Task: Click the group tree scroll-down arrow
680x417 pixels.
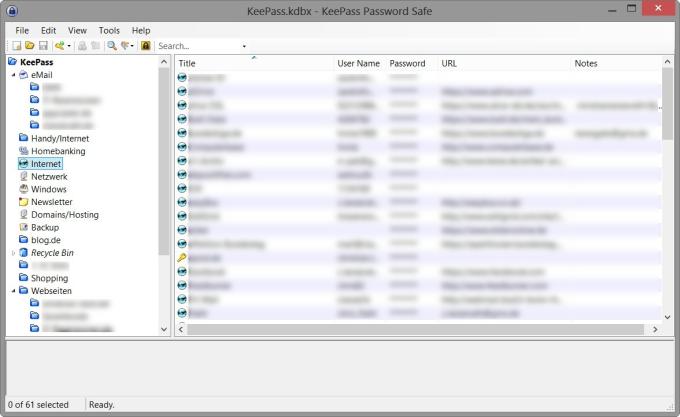Action: [x=164, y=329]
